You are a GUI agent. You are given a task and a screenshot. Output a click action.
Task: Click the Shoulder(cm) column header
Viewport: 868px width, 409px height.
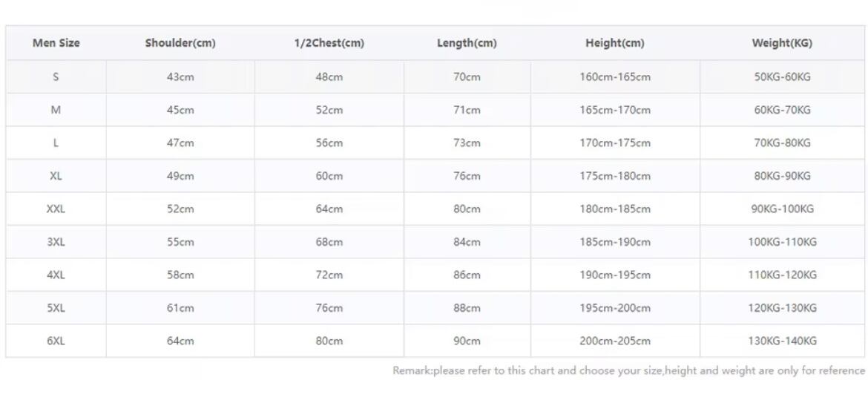(x=180, y=43)
